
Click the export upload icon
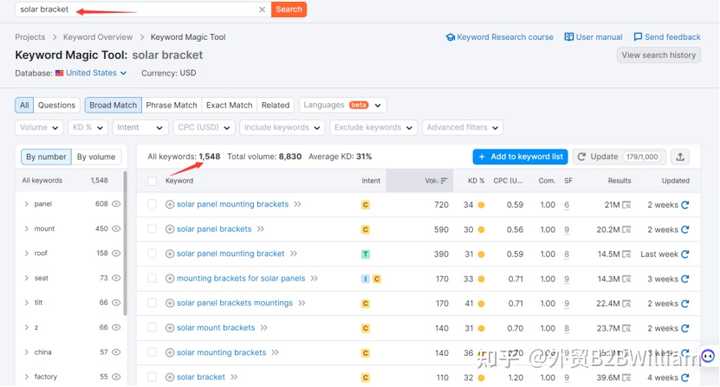[x=680, y=157]
